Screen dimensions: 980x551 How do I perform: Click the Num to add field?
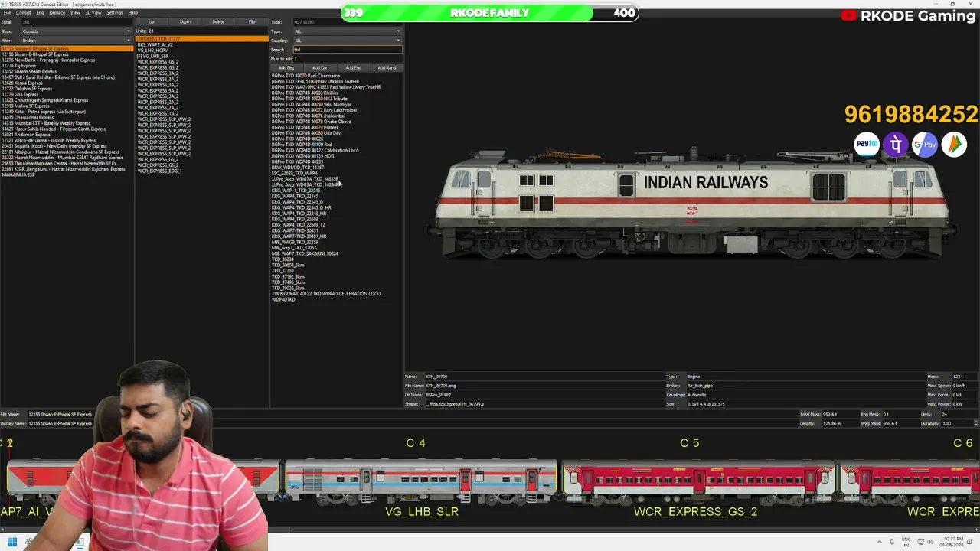coord(347,59)
